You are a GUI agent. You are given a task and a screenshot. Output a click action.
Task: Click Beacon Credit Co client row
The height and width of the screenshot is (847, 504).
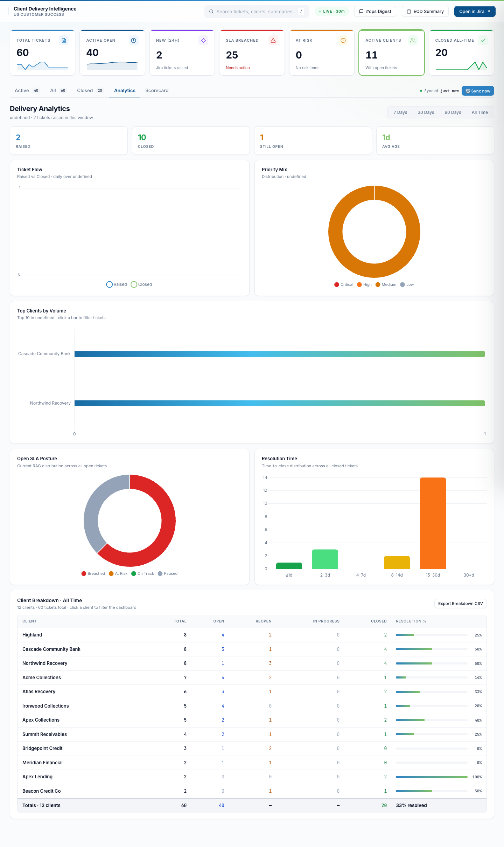(252, 791)
